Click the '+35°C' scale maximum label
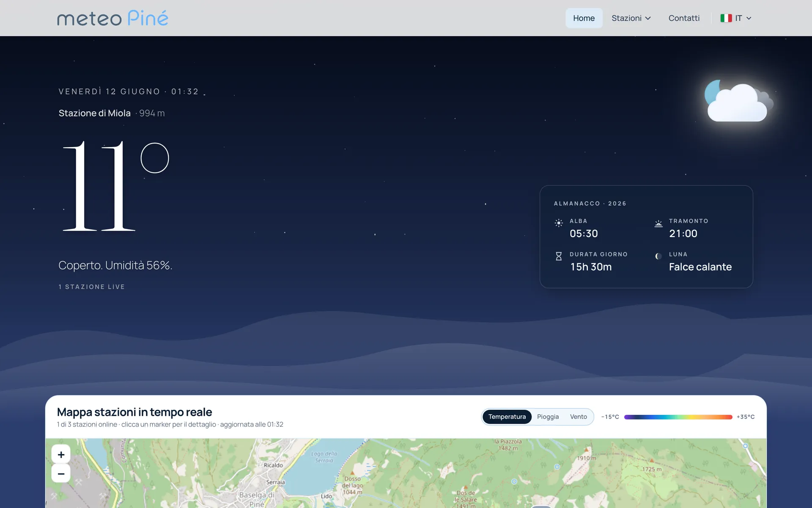The height and width of the screenshot is (508, 812). (746, 417)
